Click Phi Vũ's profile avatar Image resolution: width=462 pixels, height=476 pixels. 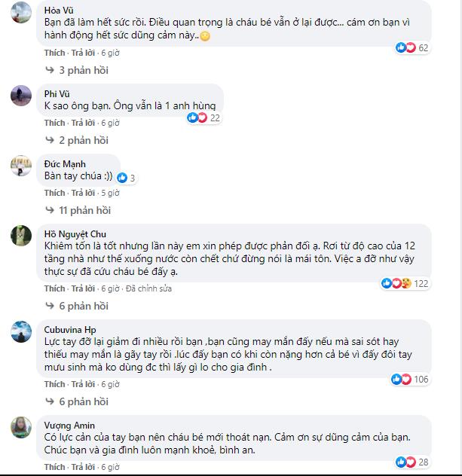[21, 96]
